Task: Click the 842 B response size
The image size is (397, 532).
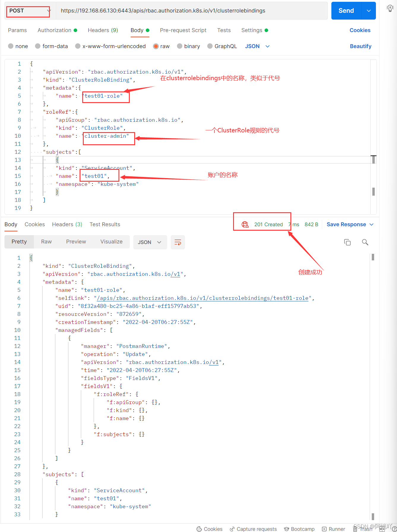Action: tap(311, 224)
